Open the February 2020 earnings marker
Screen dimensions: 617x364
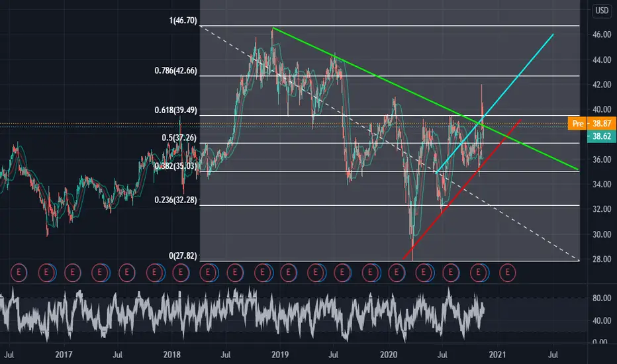pyautogui.click(x=397, y=272)
